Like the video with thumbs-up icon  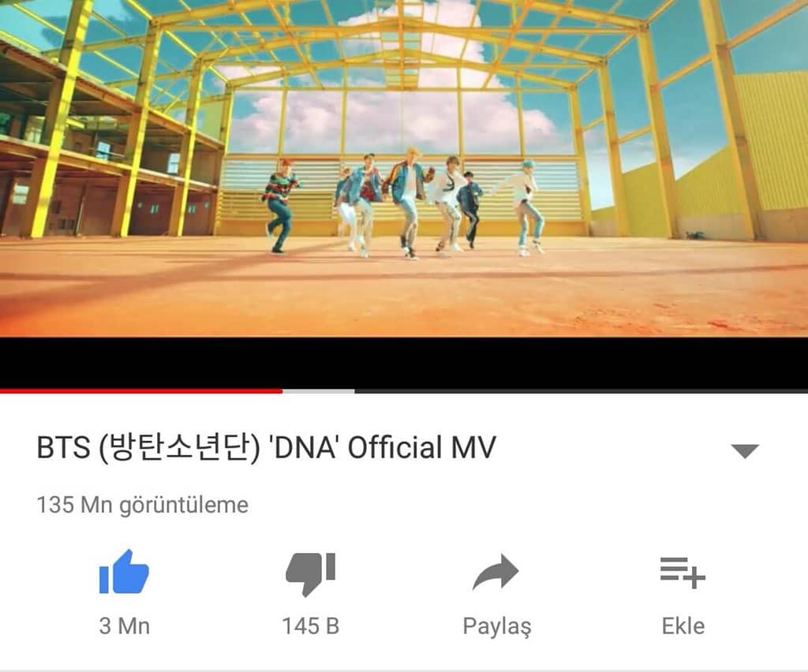click(x=124, y=571)
